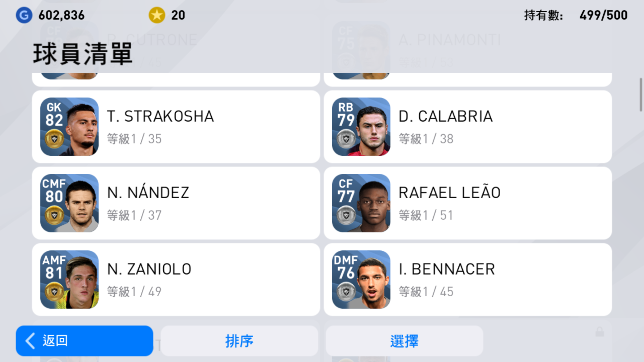This screenshot has width=644, height=362.
Task: Tap I. Bennacer's DMF player card portrait
Action: point(361,280)
